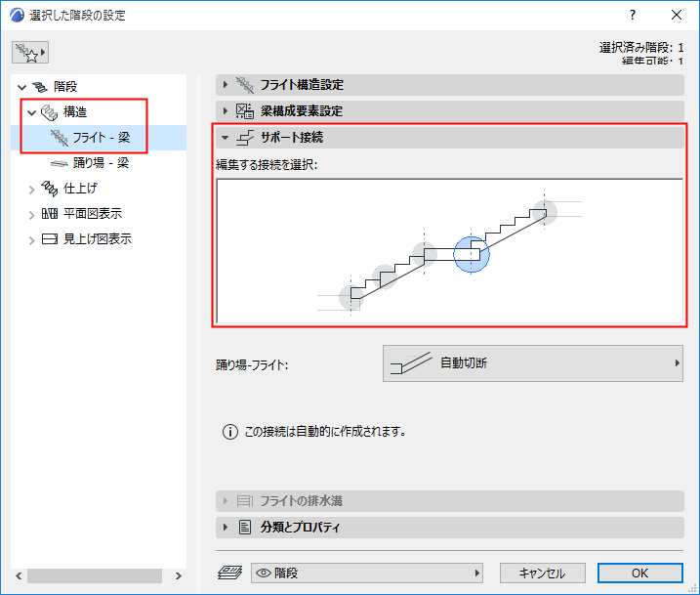
Task: Open 自動切断 connection type dropdown
Action: click(x=533, y=363)
